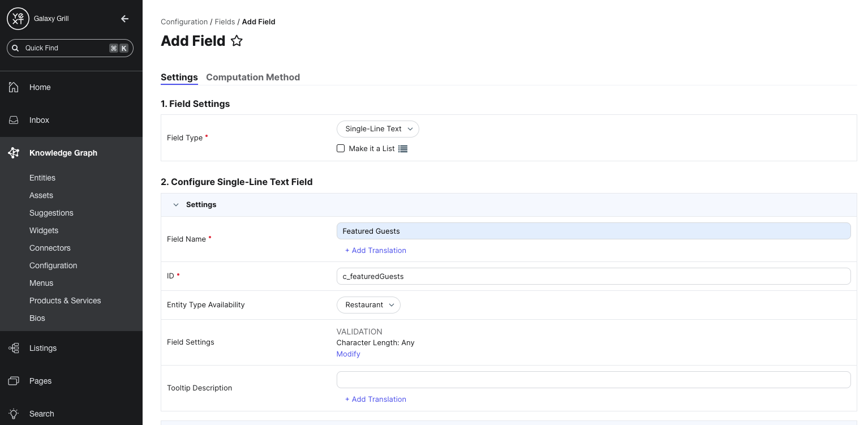Enable the Make it a List checkbox
Image resolution: width=868 pixels, height=425 pixels.
tap(341, 148)
